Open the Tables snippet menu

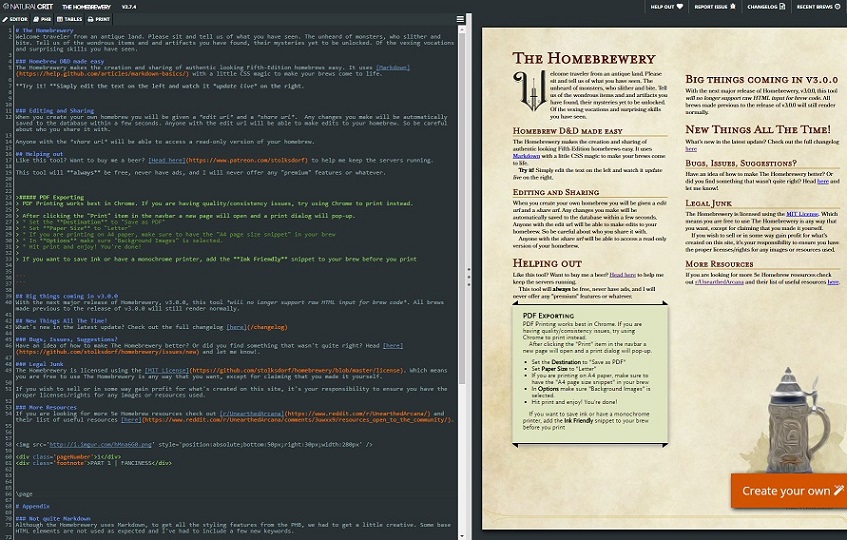coord(70,19)
